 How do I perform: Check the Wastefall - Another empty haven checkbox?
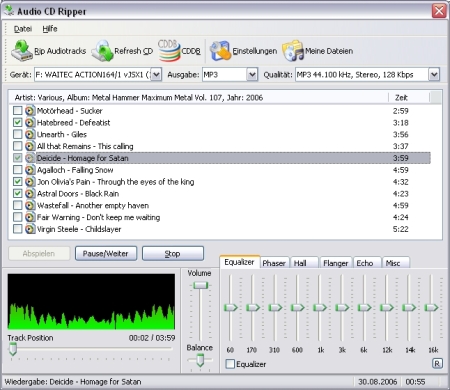17,205
